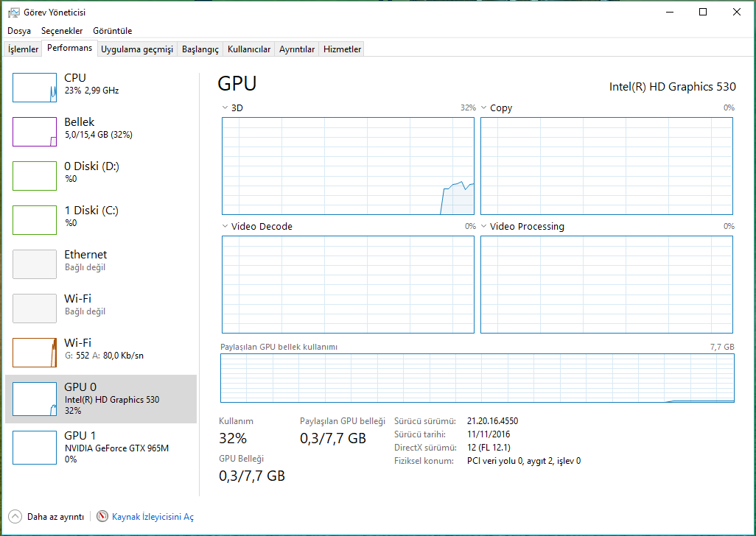The height and width of the screenshot is (536, 756).
Task: Select the active Wi-Fi graph with orange activity
Action: [x=35, y=353]
